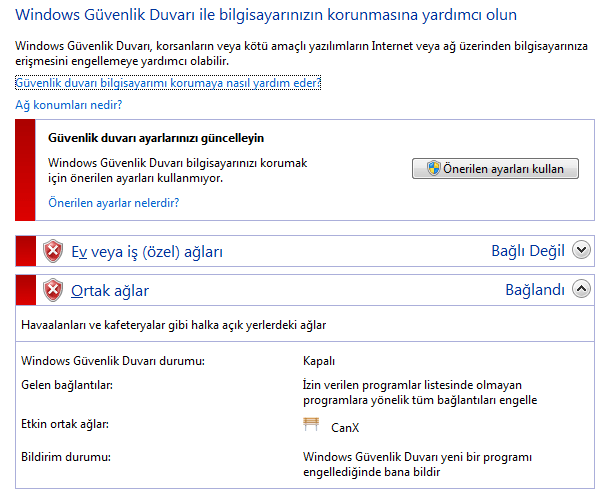Viewport: 612px width, 500px height.
Task: Click the Güvenlik duvarı ayarlarınızı güncelleyin heading
Action: pos(156,138)
